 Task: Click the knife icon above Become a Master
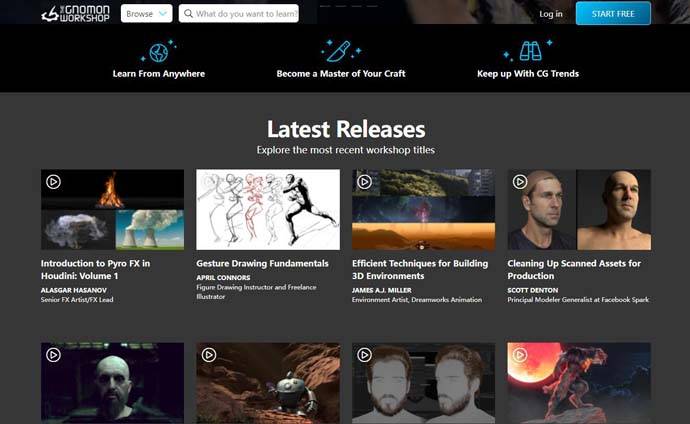pyautogui.click(x=341, y=51)
